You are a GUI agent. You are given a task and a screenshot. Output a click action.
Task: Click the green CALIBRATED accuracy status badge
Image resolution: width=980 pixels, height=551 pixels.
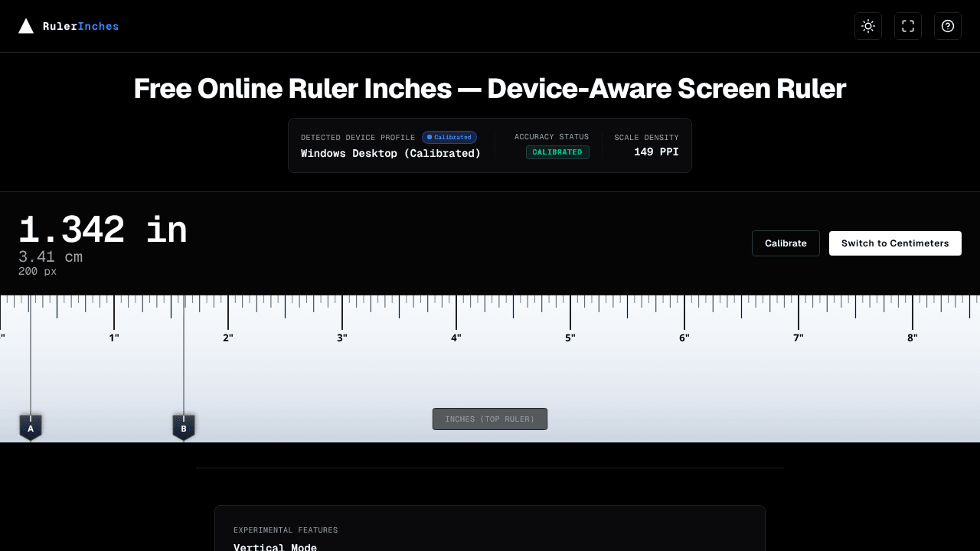557,152
